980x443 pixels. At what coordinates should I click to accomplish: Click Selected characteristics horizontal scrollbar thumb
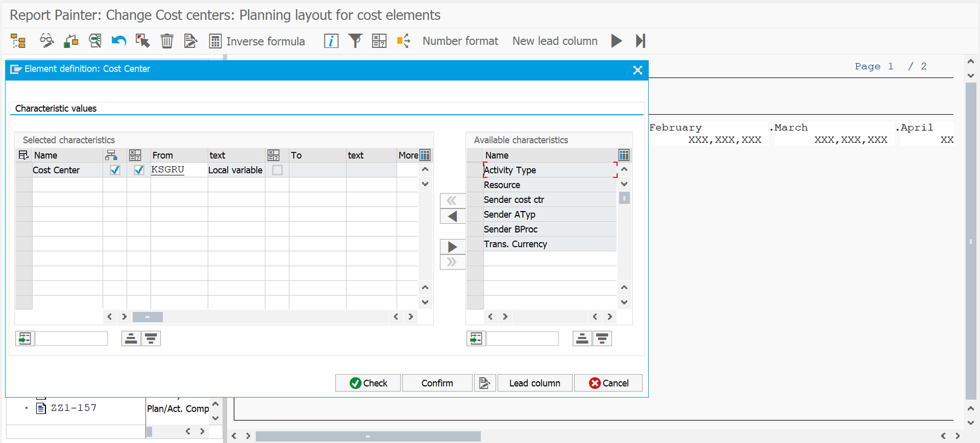click(x=148, y=317)
